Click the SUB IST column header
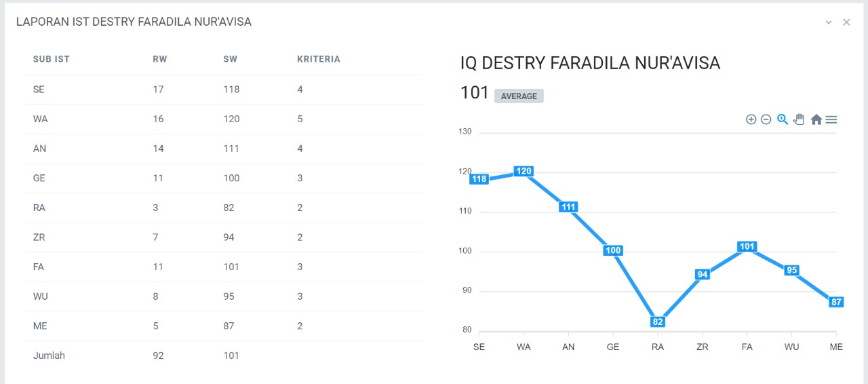This screenshot has height=384, width=868. point(52,59)
